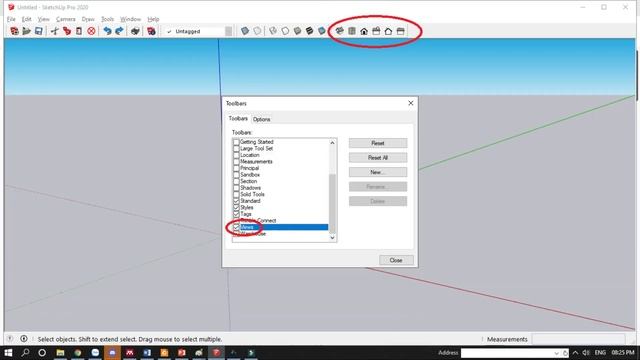Select Shaded style icon
Screen dimensions: 640x360
point(298,31)
